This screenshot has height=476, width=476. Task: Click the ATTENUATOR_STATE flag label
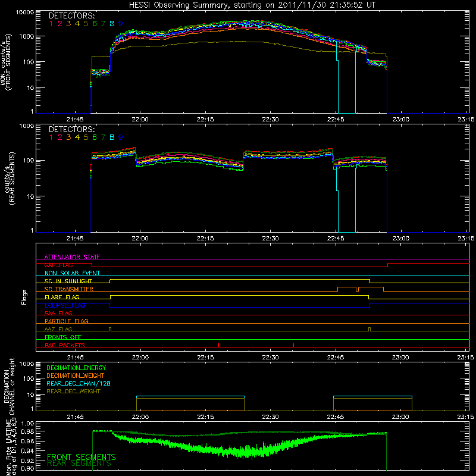point(72,257)
